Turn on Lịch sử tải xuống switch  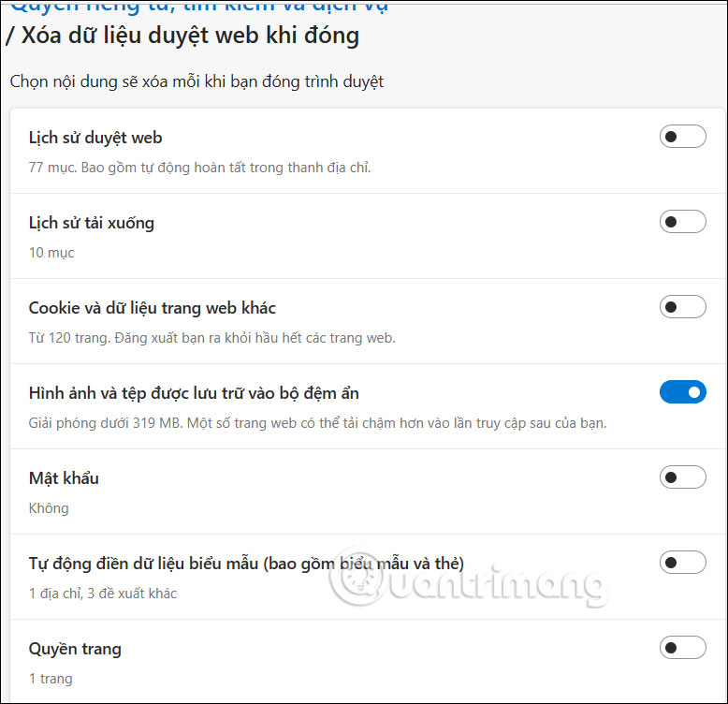(x=682, y=222)
